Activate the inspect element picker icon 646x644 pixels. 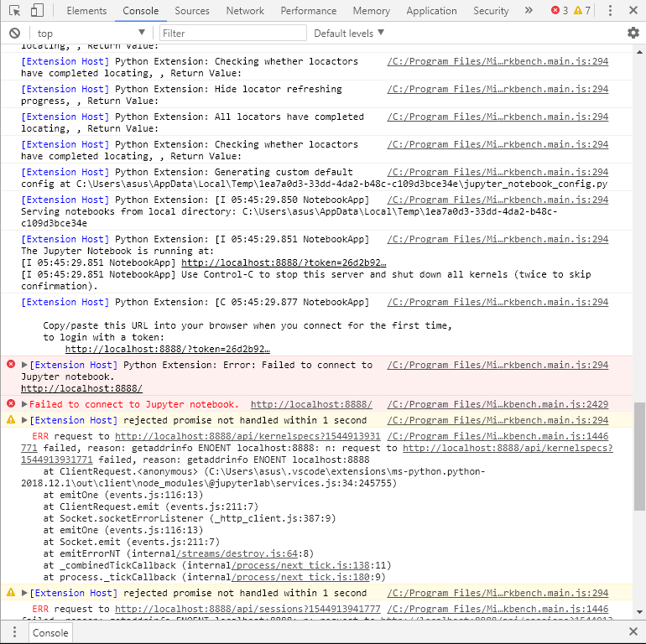(15, 10)
